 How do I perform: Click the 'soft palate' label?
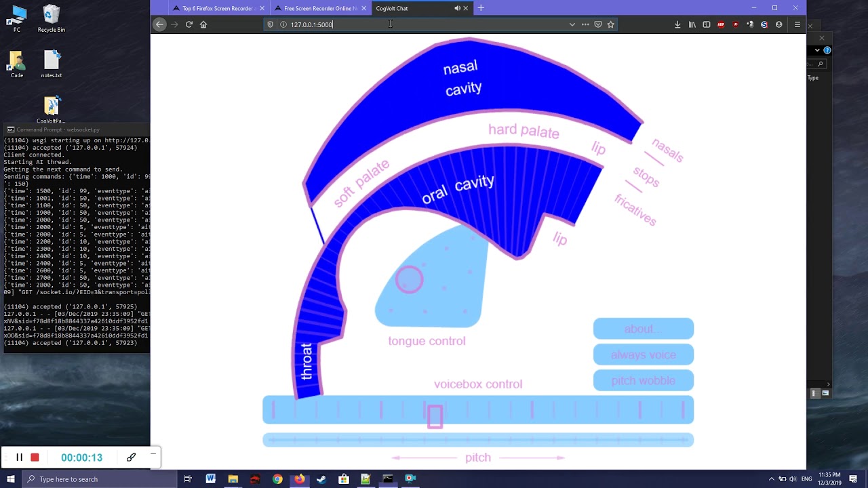pyautogui.click(x=361, y=183)
